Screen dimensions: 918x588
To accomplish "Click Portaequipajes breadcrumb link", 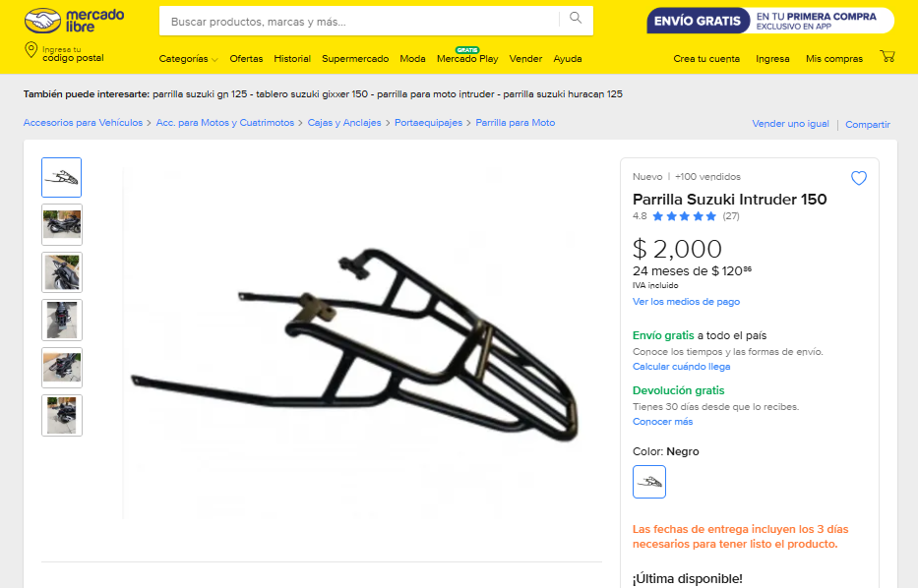I will [x=428, y=122].
